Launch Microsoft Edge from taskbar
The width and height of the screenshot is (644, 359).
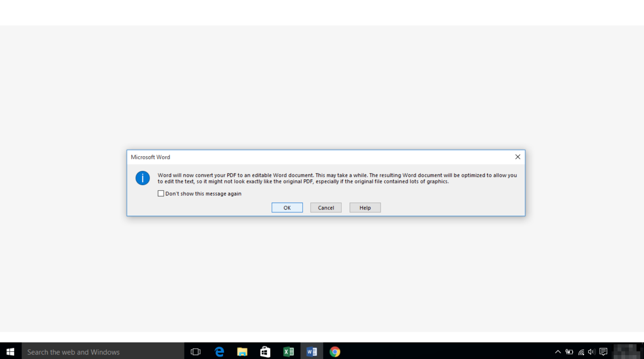coord(219,352)
